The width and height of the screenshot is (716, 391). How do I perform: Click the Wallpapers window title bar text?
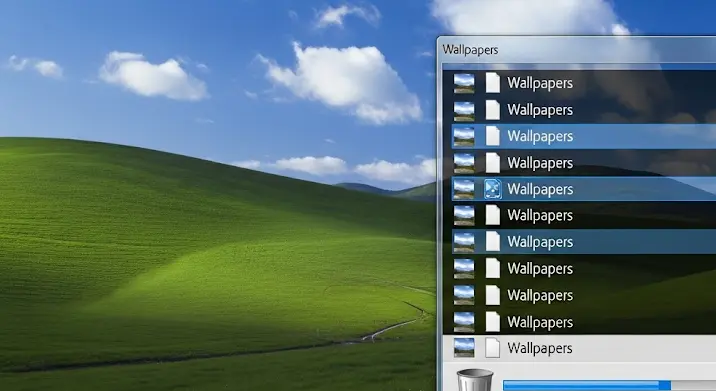470,50
